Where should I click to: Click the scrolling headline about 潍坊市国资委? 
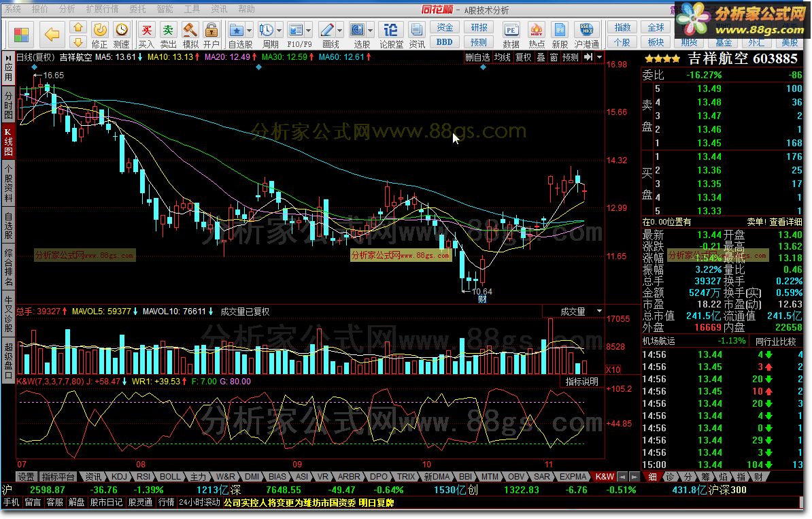tap(309, 503)
